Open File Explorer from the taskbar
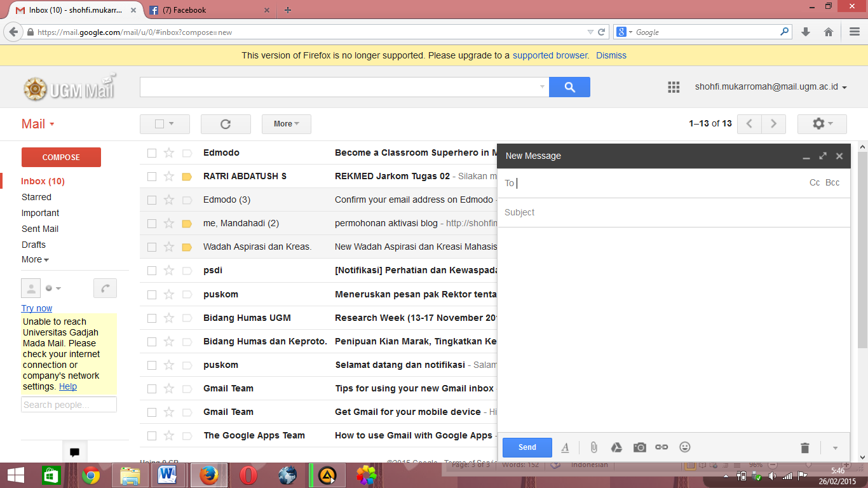Viewport: 868px width, 488px height. pyautogui.click(x=130, y=475)
